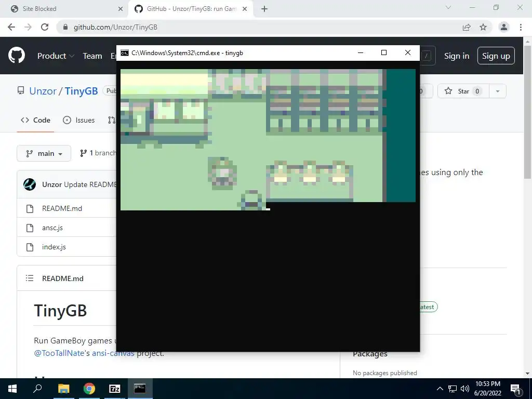Open 7-Zip from the taskbar
Image resolution: width=532 pixels, height=399 pixels.
(x=114, y=389)
